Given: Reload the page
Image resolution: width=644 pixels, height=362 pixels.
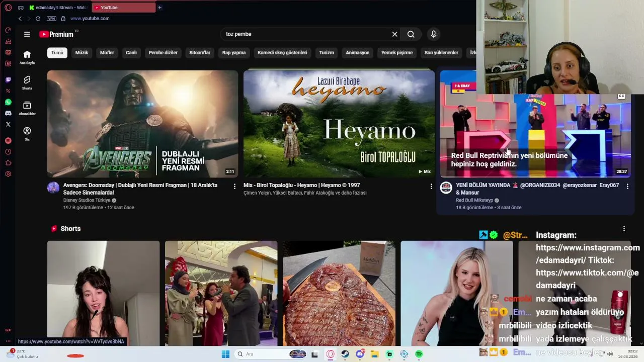Looking at the screenshot, I should click(x=38, y=19).
